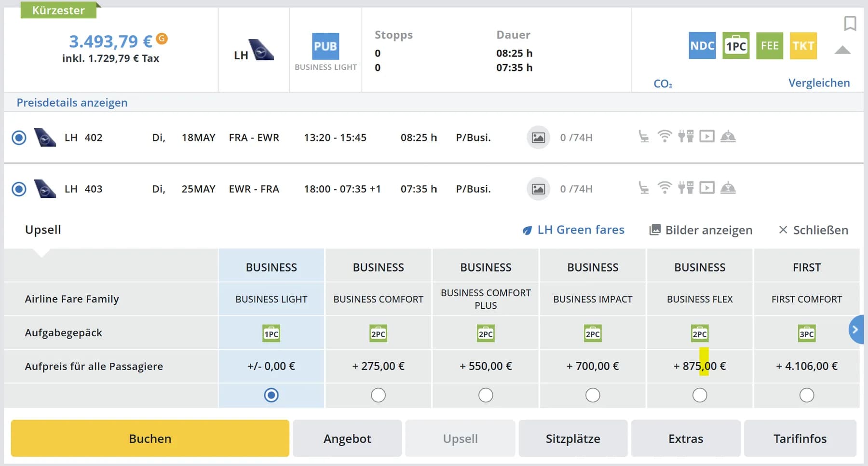Image resolution: width=868 pixels, height=466 pixels.
Task: Show Preisdetails anzeigen
Action: 72,103
